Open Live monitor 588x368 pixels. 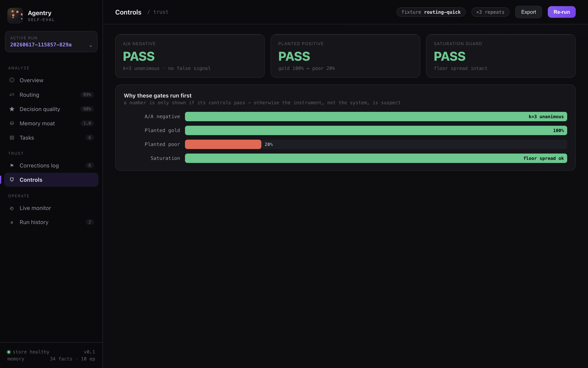(x=51, y=208)
